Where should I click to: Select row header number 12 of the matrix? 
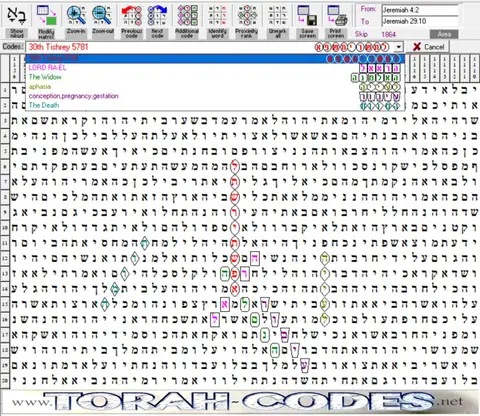tap(5, 258)
